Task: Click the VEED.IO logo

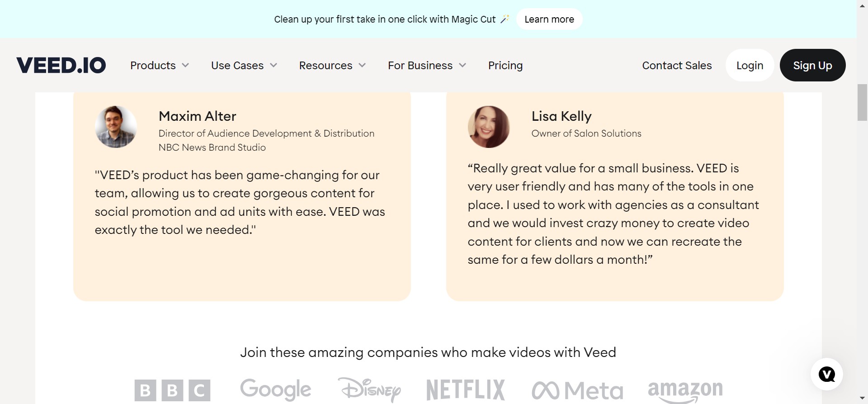Action: point(61,66)
